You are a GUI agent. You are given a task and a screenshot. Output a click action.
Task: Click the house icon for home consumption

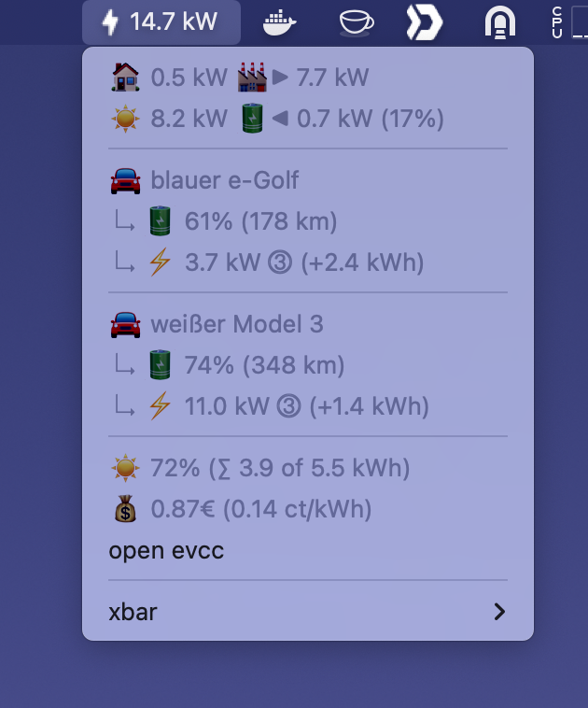[x=125, y=78]
